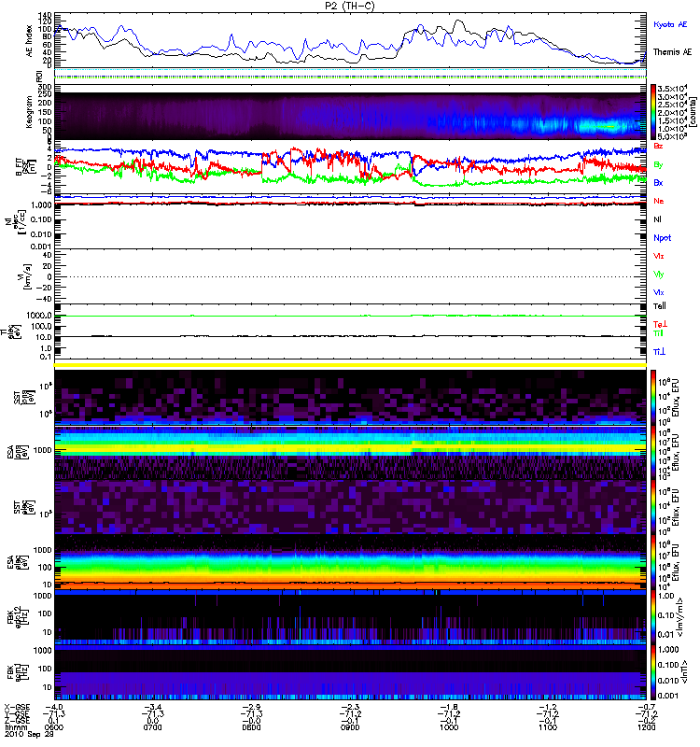Click the blue Bx legend label
The image size is (700, 747).
(658, 182)
